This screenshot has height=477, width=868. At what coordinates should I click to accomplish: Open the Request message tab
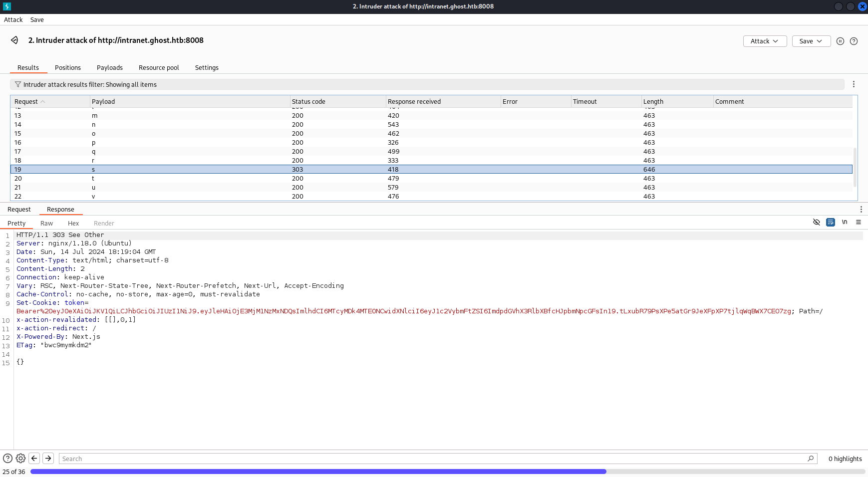pyautogui.click(x=19, y=210)
